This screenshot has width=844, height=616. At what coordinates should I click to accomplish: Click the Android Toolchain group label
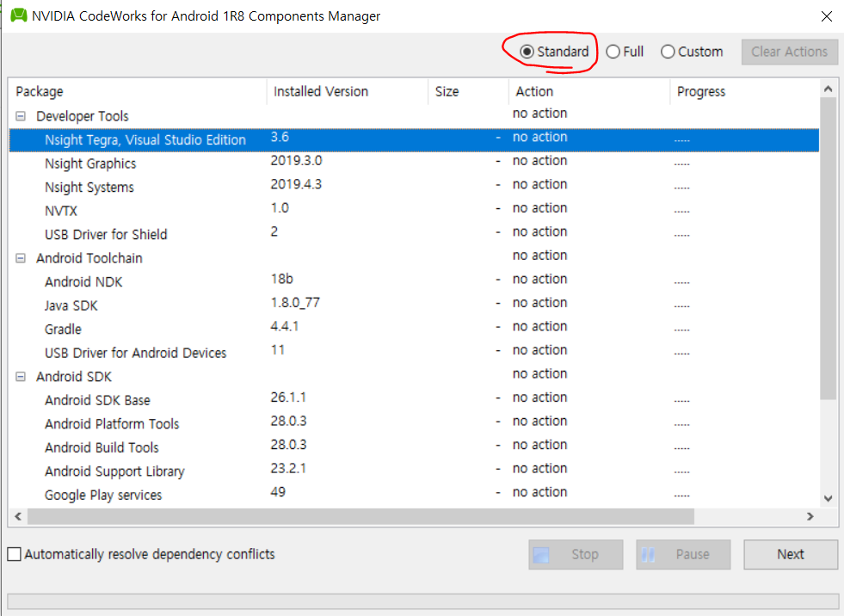pos(89,258)
